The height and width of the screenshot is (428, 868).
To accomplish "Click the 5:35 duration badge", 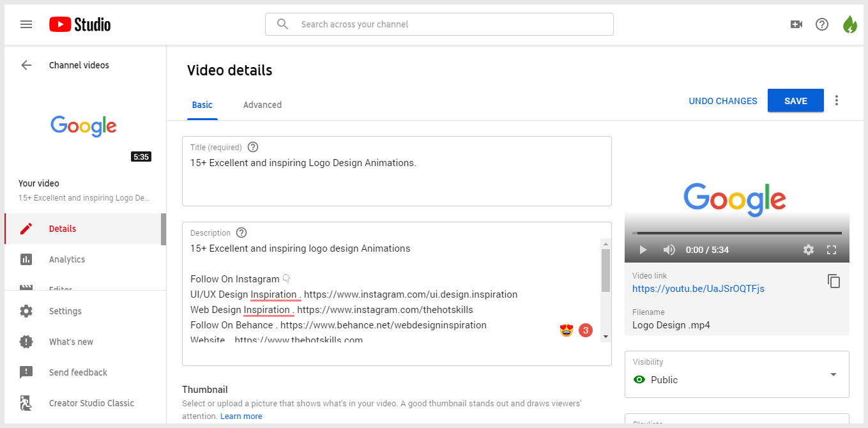I will [x=141, y=157].
